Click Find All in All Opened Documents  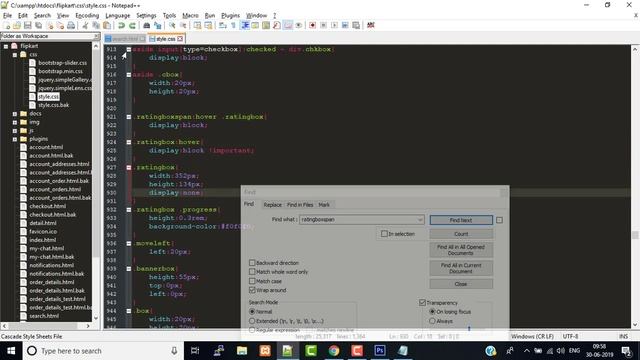pyautogui.click(x=461, y=250)
